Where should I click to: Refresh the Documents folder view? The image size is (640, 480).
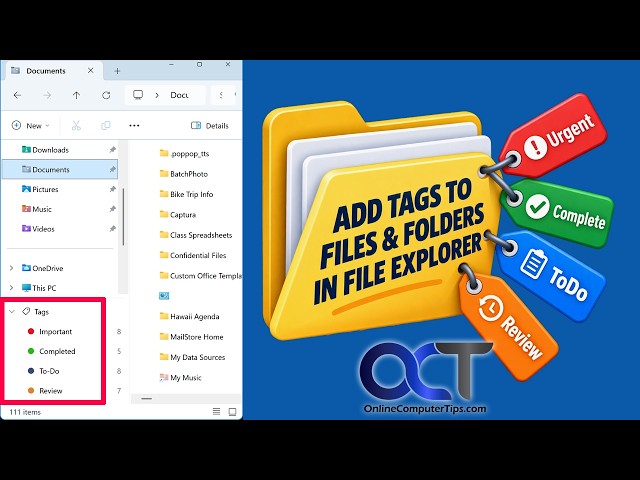tap(106, 95)
